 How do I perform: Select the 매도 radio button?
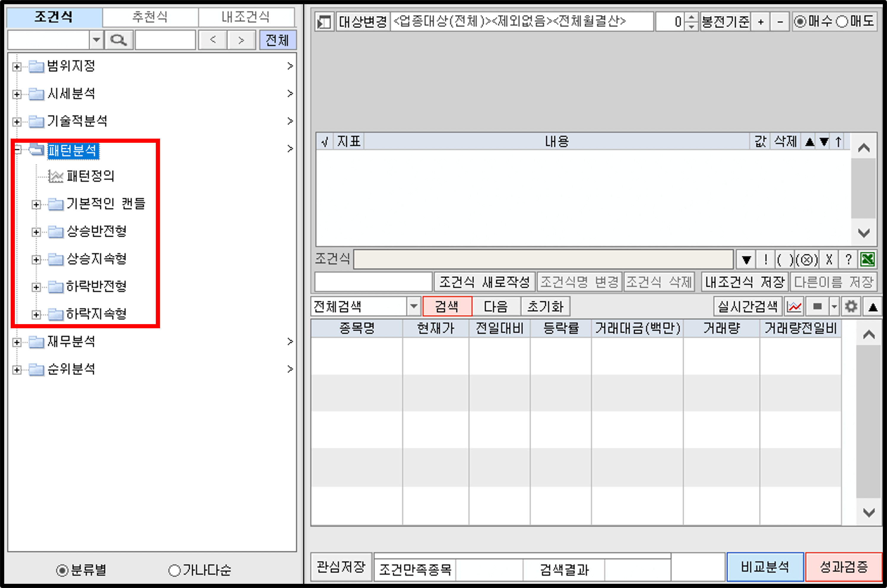842,22
